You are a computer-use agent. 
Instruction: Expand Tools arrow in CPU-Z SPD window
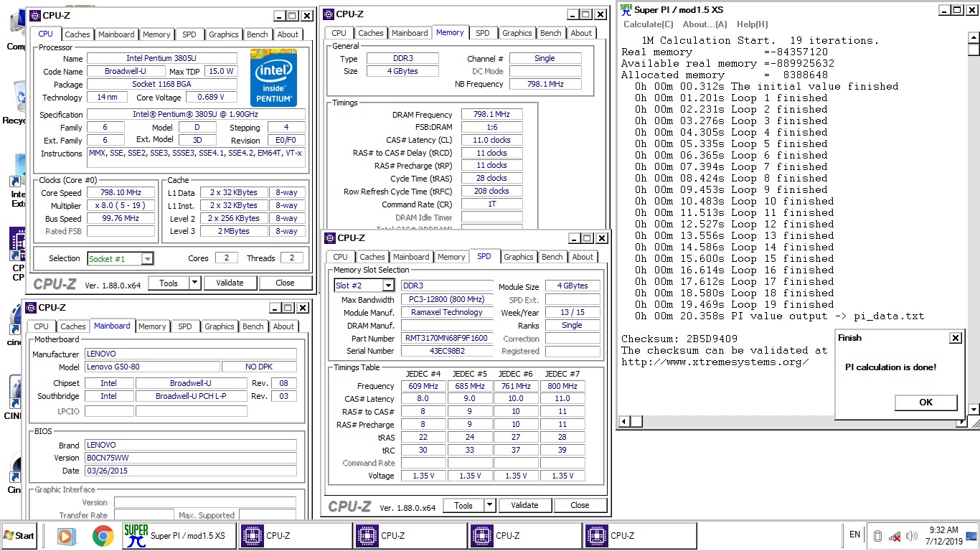(489, 505)
